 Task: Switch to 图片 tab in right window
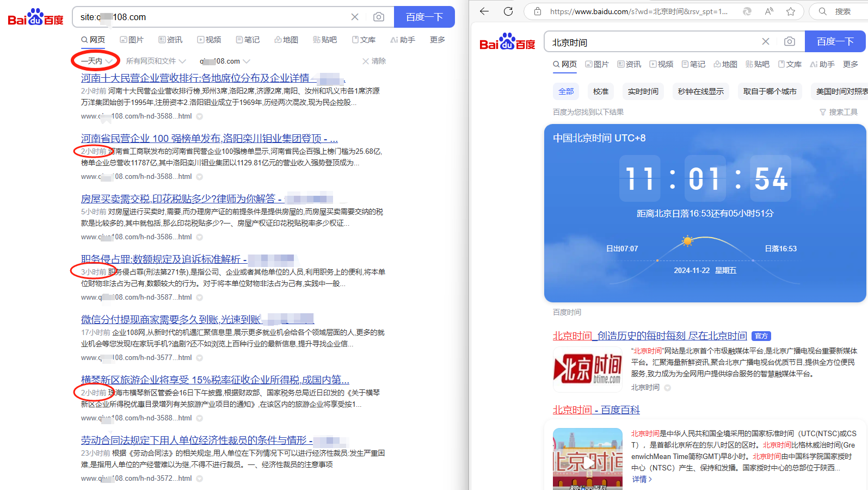coord(597,64)
